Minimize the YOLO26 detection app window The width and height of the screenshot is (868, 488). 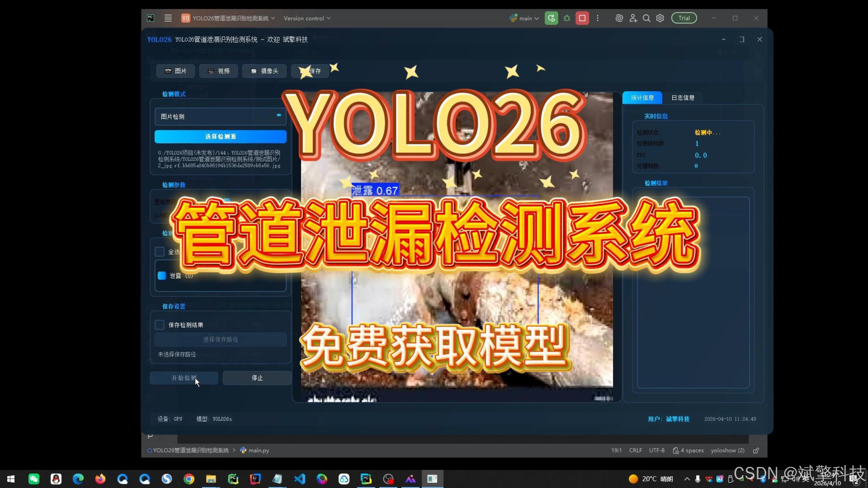tap(724, 39)
